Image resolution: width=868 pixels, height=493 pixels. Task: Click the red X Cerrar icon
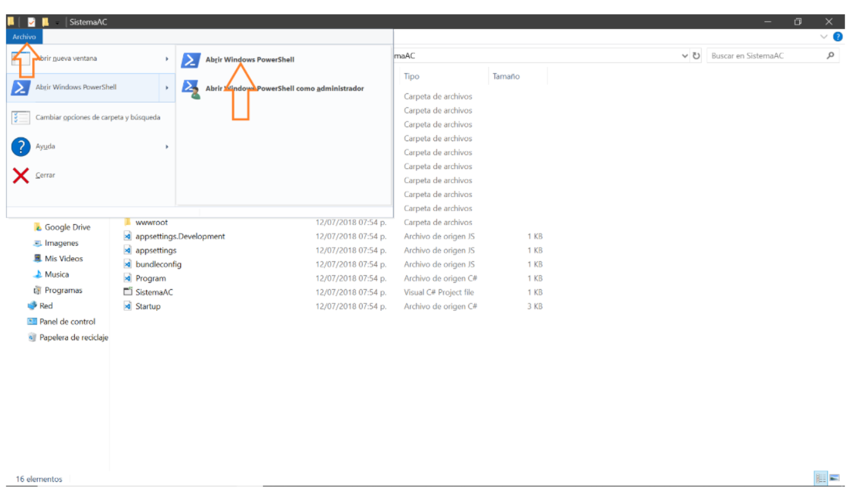point(20,176)
